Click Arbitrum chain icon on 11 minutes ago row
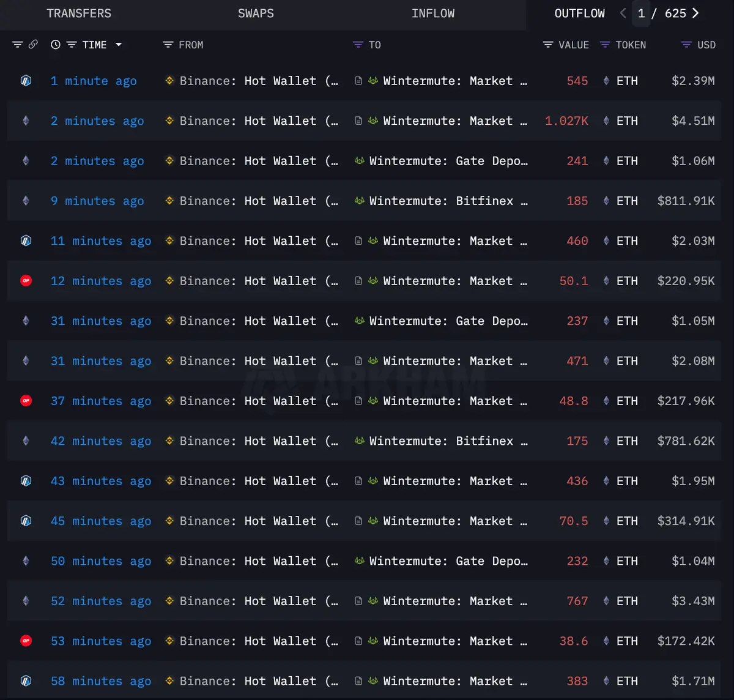Image resolution: width=734 pixels, height=700 pixels. [x=26, y=241]
